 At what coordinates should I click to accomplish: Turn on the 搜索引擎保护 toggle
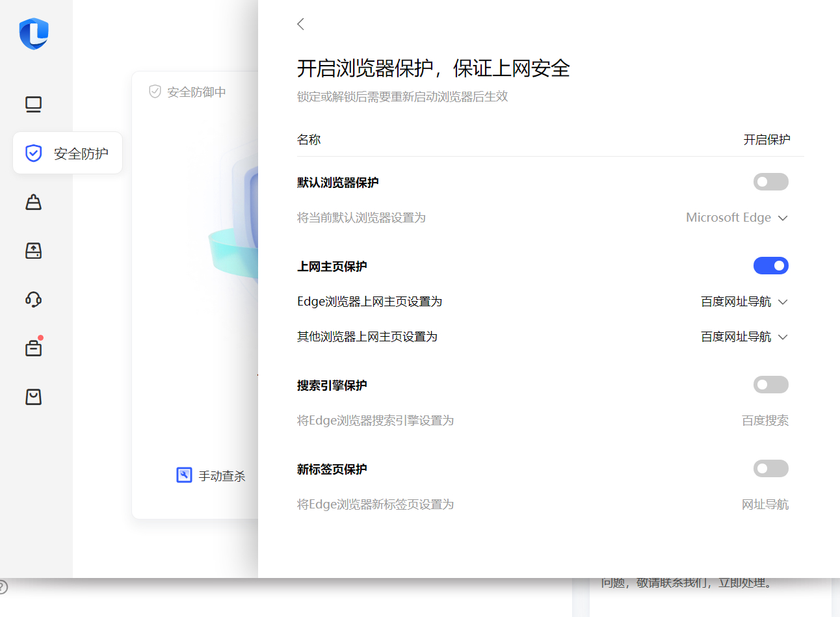tap(770, 385)
